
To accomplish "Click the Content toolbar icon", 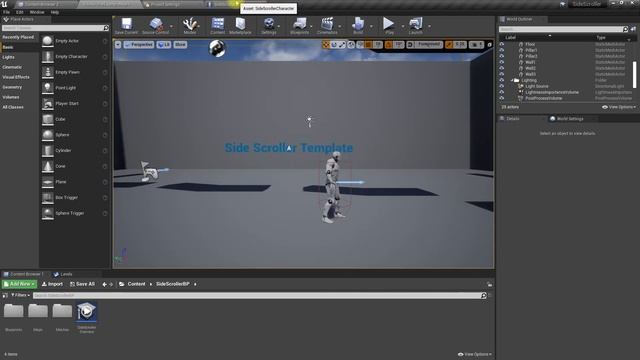I will (218, 26).
